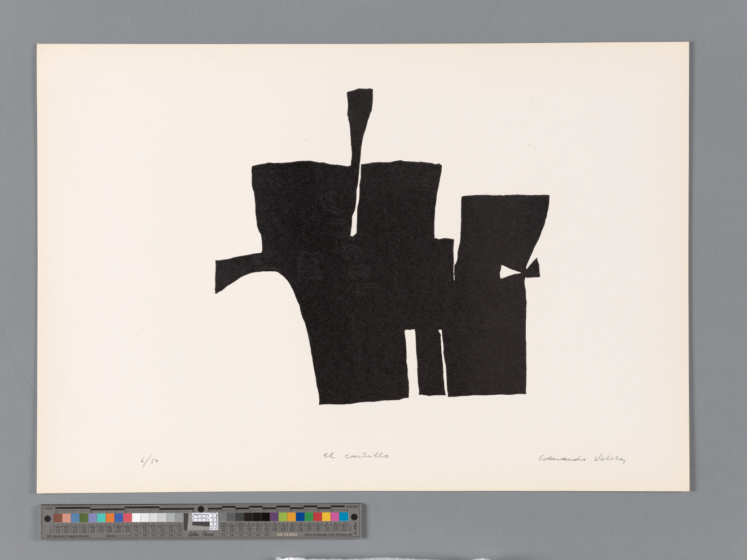Click the white resolution target on the color strip
Screen dimensions: 747x560
coord(201,519)
